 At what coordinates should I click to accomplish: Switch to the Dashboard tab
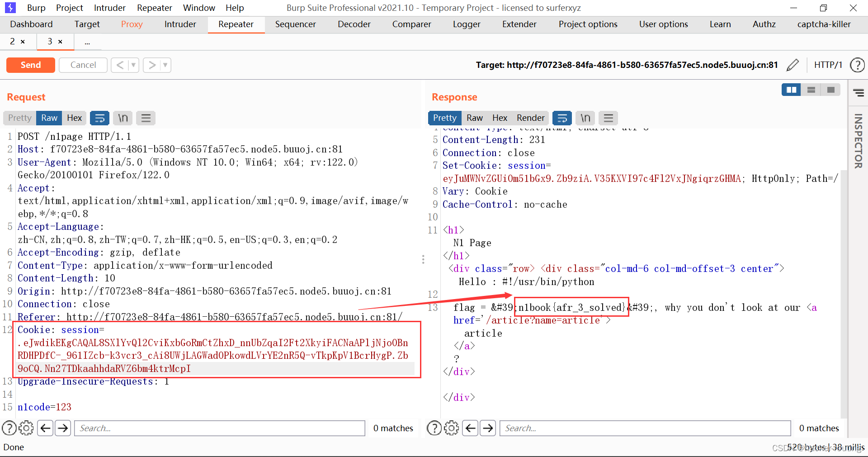tap(31, 24)
